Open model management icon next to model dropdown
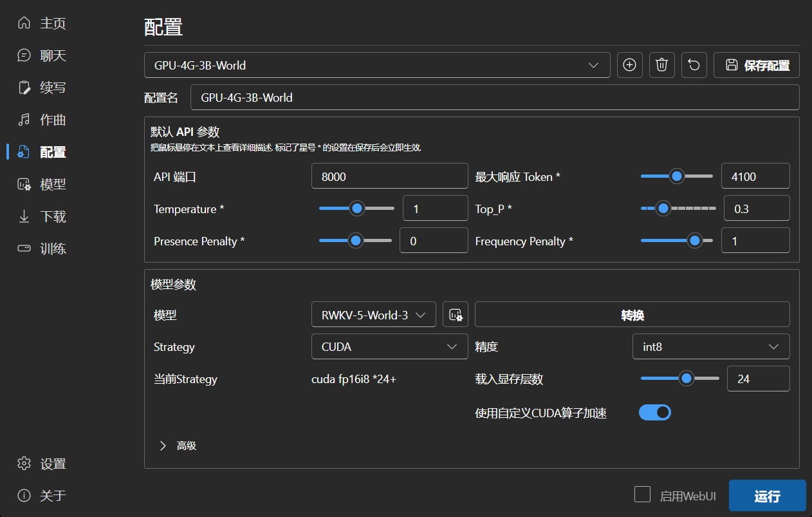812x517 pixels. coord(456,315)
